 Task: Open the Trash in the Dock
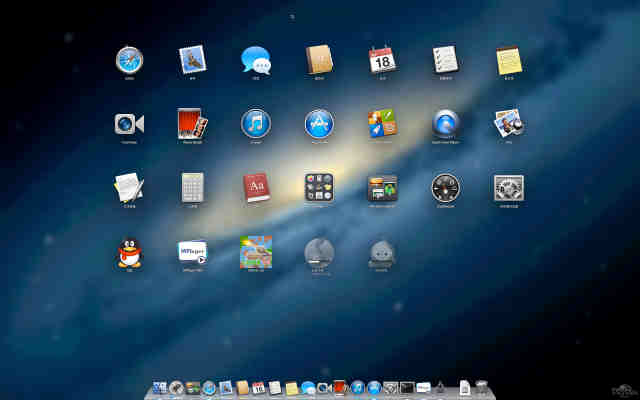[x=481, y=387]
